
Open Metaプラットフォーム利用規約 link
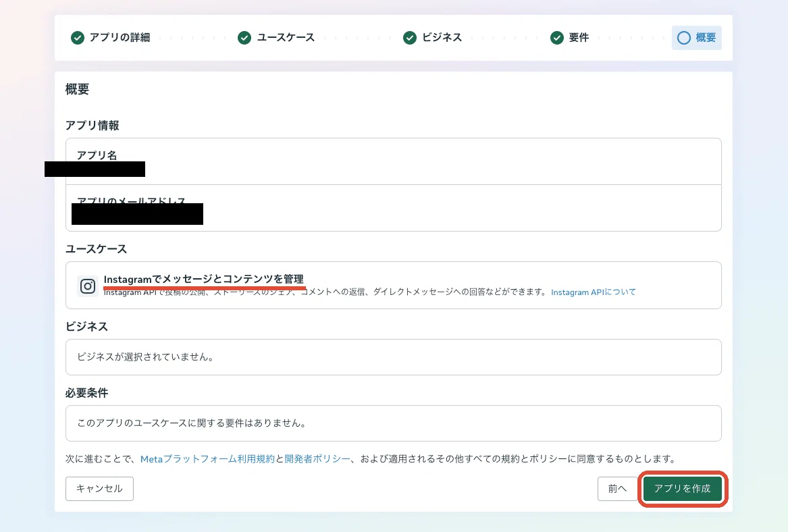tap(207, 459)
